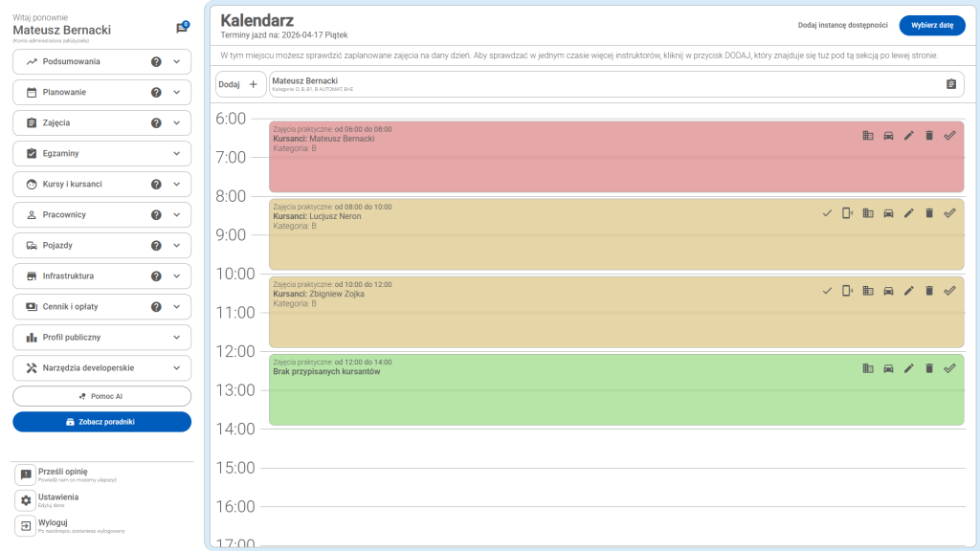This screenshot has width=980, height=551.
Task: Edit the 06:00 Mateusz Bernacki lesson with the pencil icon
Action: pos(908,135)
